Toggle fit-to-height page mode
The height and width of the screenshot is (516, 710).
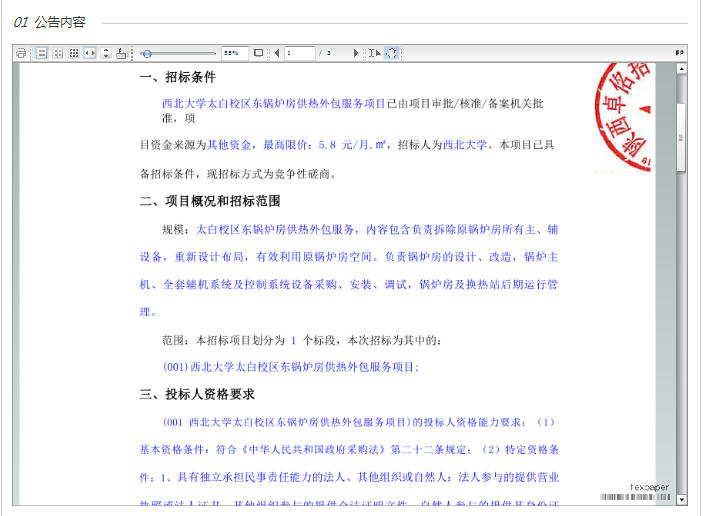coord(106,53)
